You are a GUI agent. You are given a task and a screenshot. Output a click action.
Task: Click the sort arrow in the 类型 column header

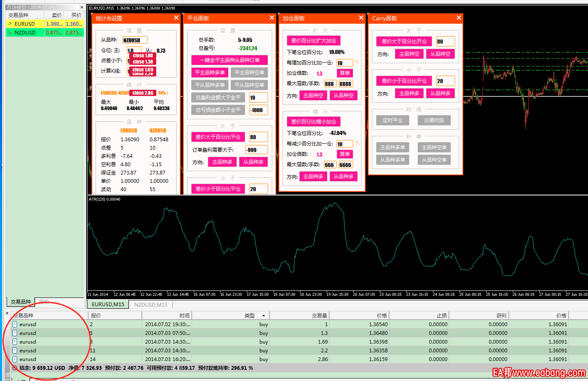pos(263,316)
